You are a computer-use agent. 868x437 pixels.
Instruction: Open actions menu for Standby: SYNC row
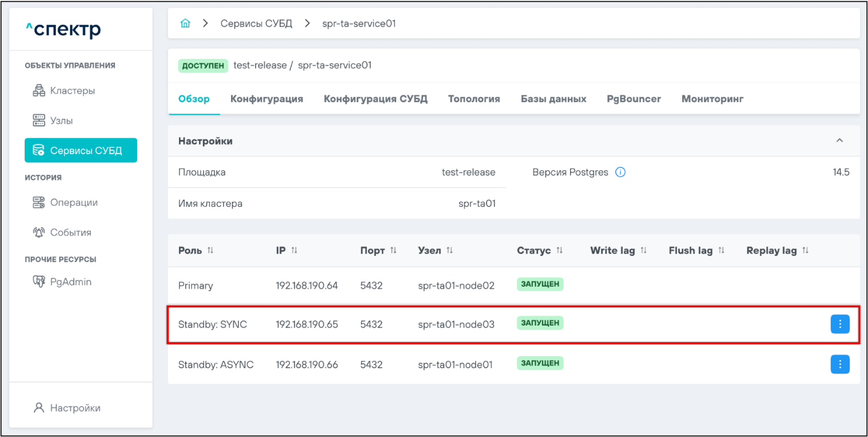839,324
